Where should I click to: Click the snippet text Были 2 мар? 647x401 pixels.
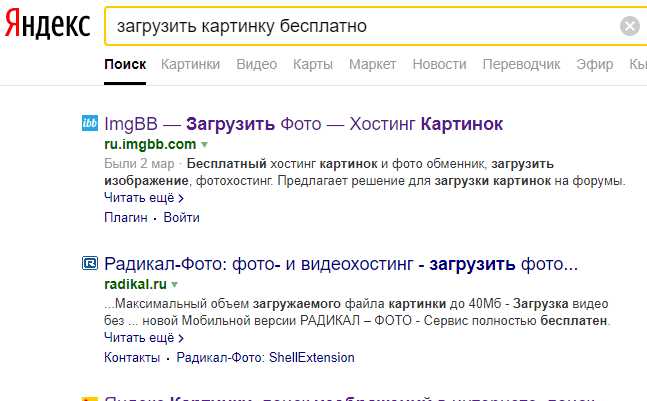pyautogui.click(x=139, y=164)
